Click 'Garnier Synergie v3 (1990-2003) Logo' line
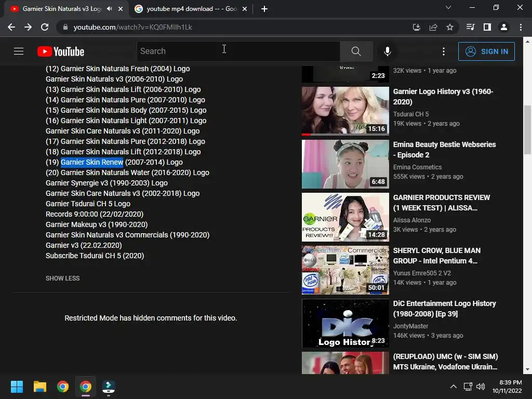 [107, 183]
